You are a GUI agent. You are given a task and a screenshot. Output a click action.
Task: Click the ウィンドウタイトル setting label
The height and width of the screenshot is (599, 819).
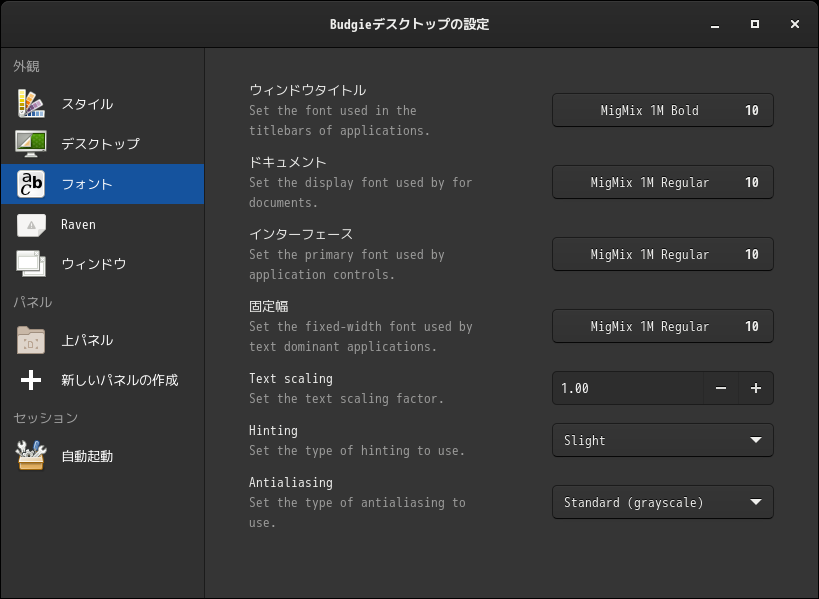[308, 90]
